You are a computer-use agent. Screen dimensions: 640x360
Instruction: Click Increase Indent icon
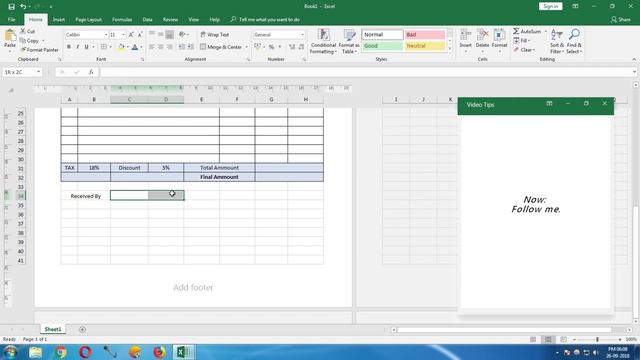[191, 47]
